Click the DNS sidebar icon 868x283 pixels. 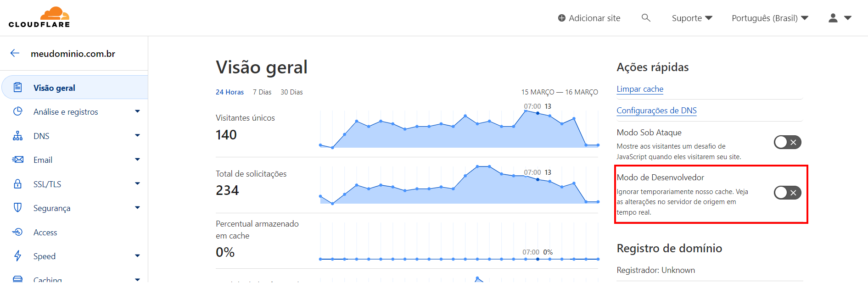(x=17, y=135)
